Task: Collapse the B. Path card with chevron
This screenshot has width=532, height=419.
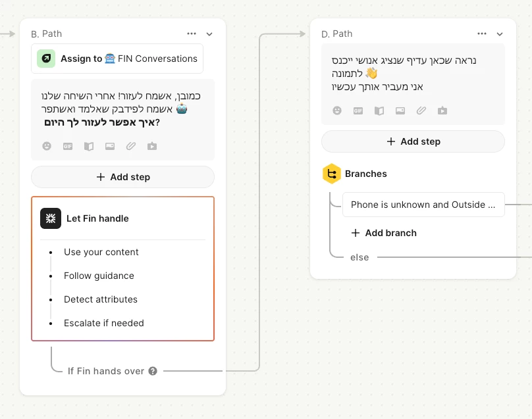Action: (x=209, y=34)
